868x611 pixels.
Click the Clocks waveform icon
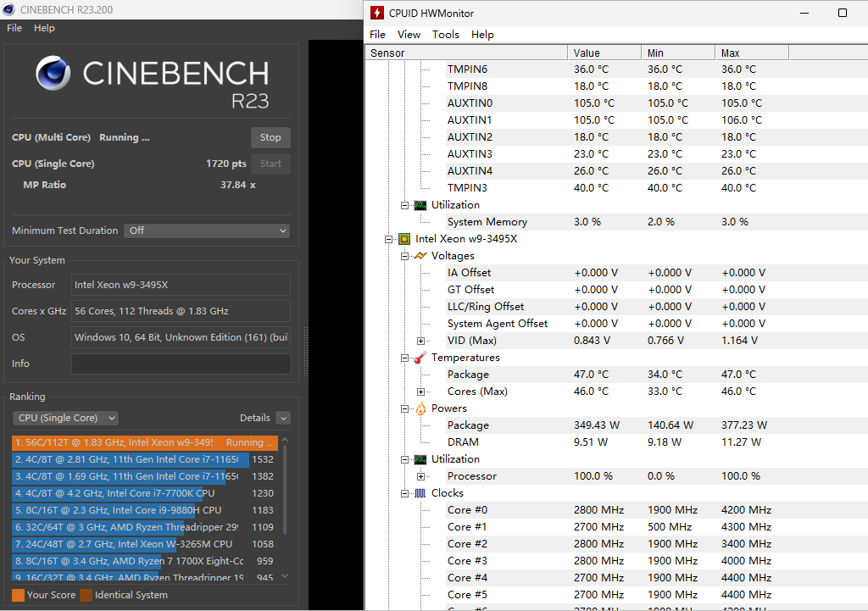point(420,493)
